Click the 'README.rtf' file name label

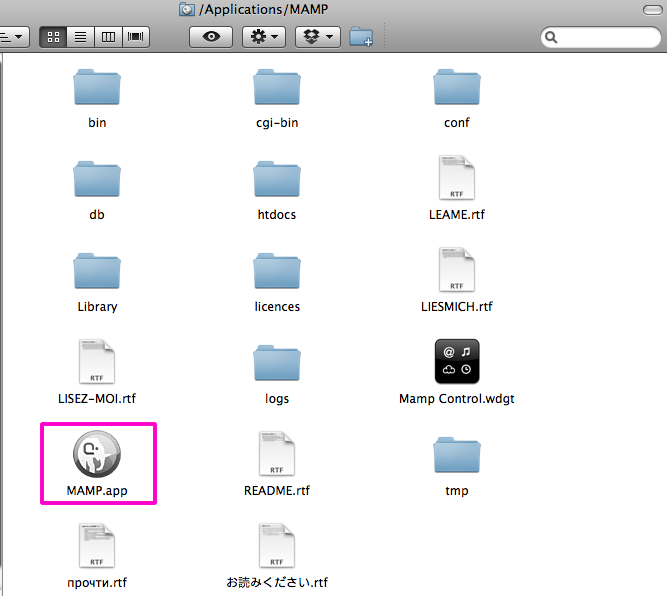(277, 490)
